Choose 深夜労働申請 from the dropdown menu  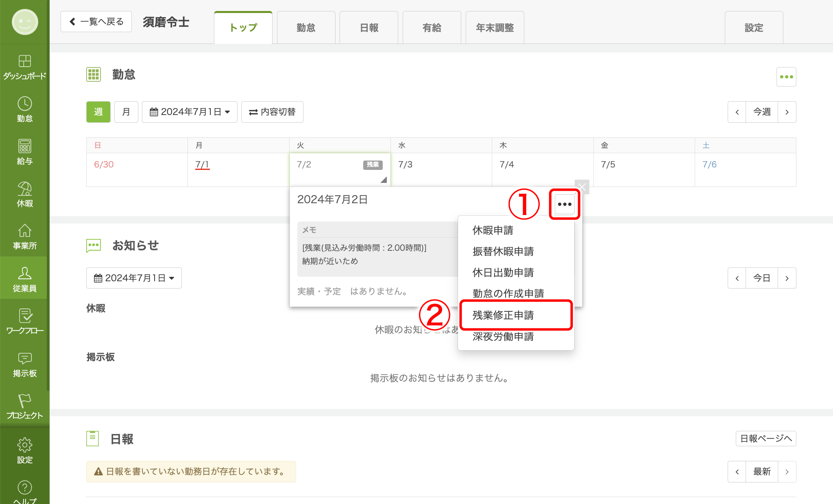516,337
